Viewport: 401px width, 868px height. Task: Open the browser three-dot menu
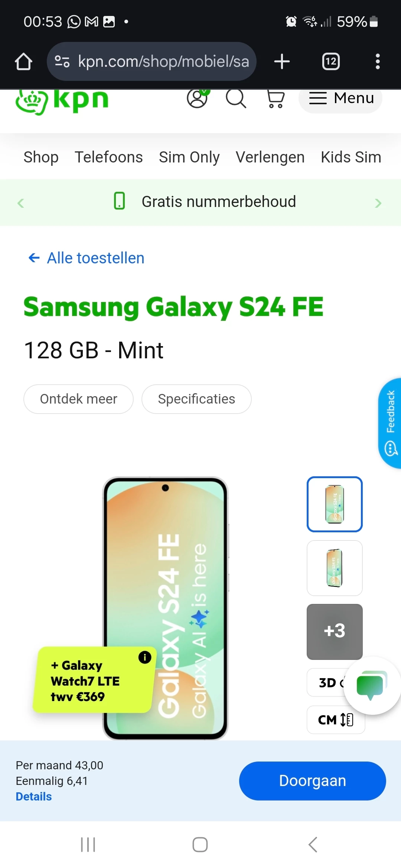[x=378, y=62]
